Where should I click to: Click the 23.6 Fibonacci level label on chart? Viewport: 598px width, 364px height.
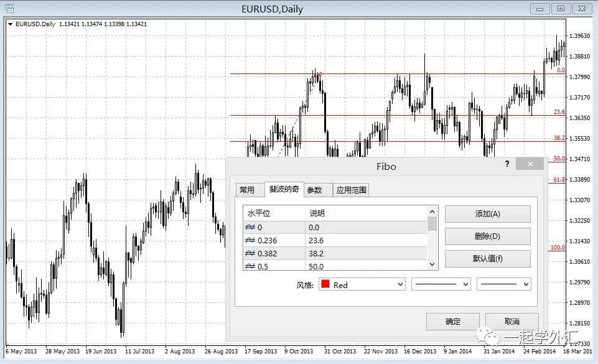click(559, 111)
